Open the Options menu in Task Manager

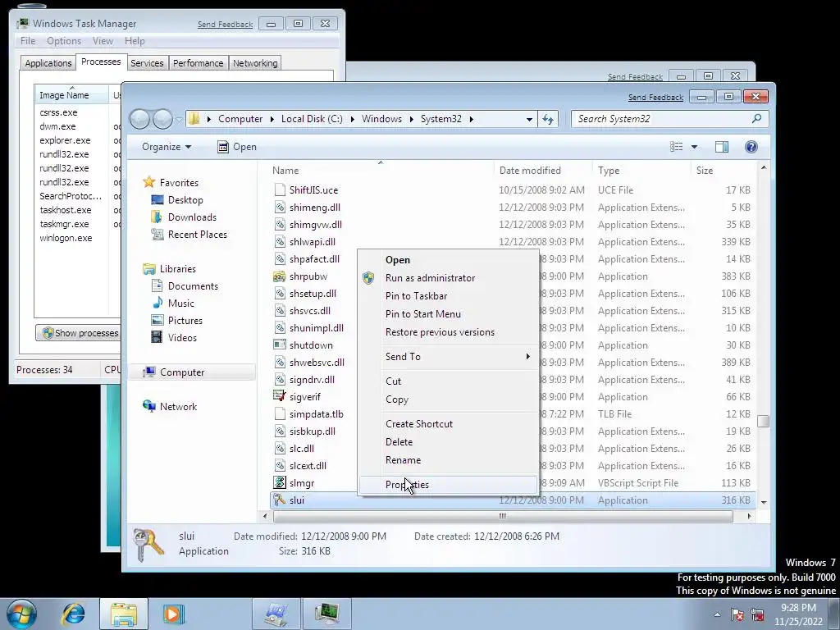coord(64,41)
